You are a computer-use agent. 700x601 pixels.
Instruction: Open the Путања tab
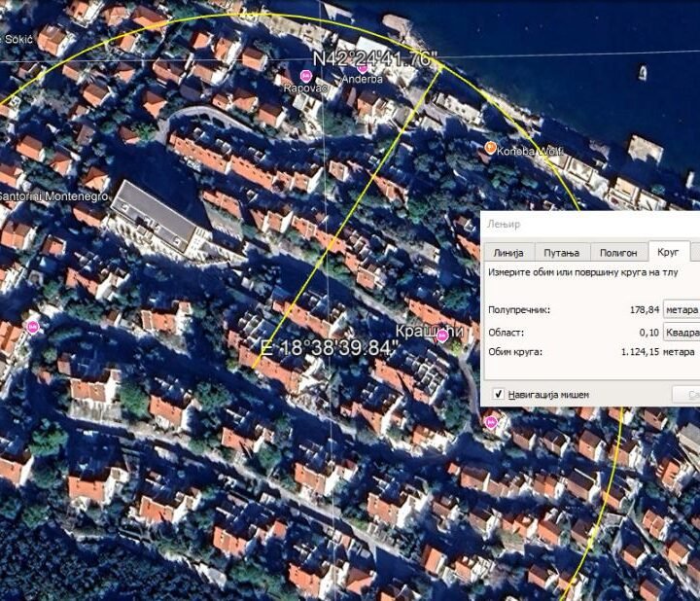[562, 253]
